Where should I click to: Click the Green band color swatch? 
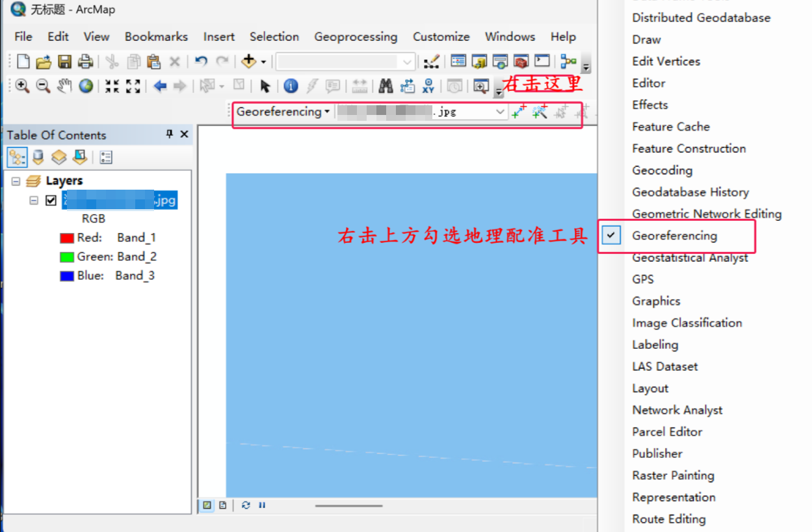(66, 257)
